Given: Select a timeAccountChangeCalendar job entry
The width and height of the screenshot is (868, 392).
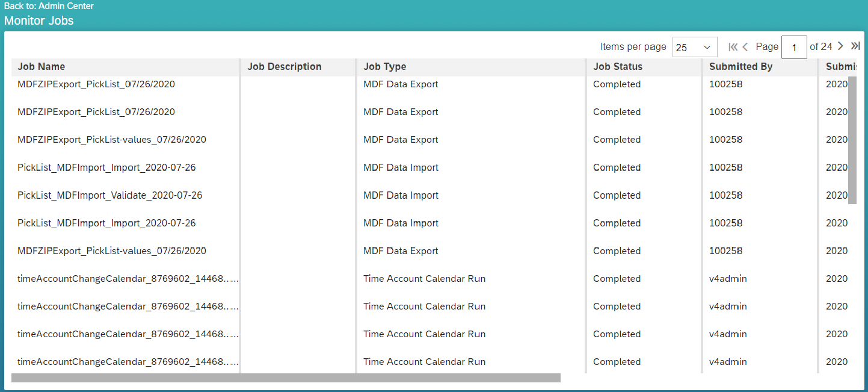Looking at the screenshot, I should (128, 278).
